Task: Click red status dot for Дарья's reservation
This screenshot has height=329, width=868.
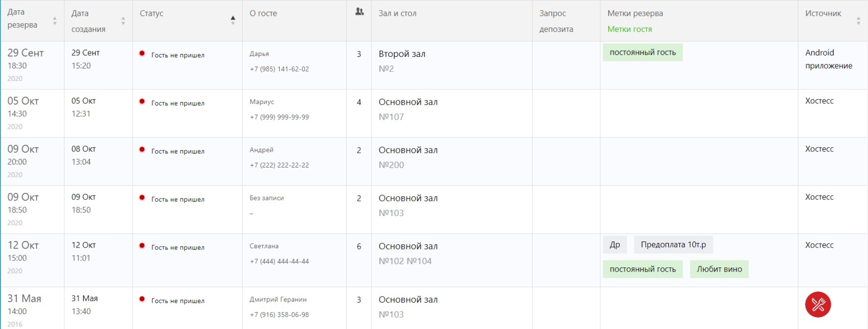Action: click(x=142, y=53)
